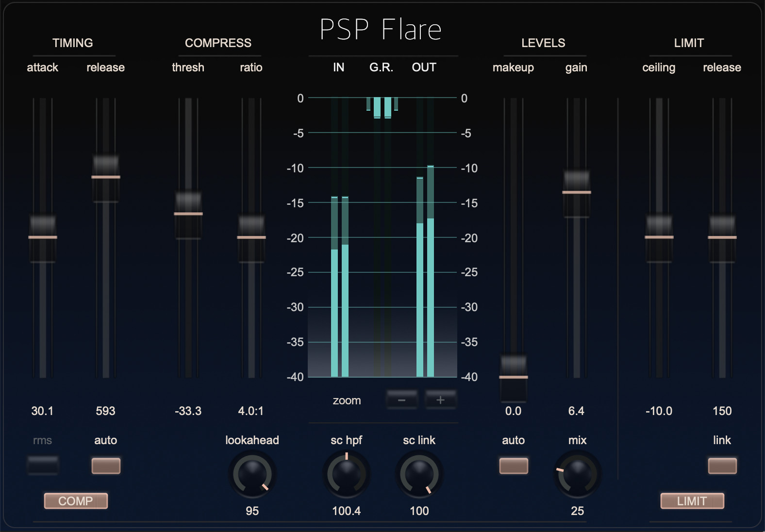Click the ceiling slider handle

659,237
